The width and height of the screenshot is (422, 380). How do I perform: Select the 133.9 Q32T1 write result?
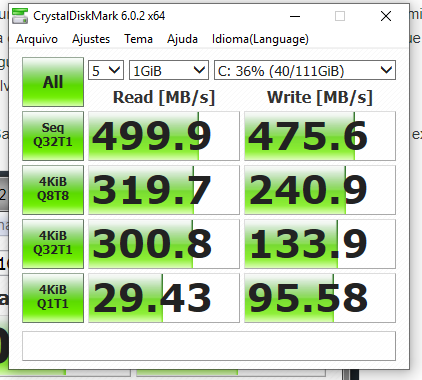pos(320,244)
